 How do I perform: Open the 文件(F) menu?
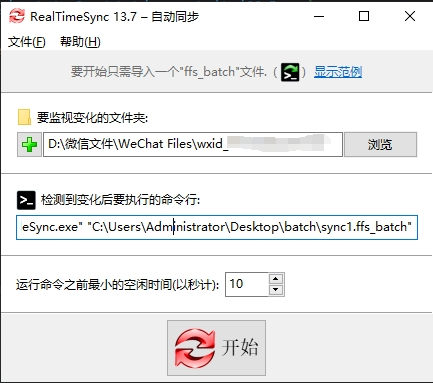point(27,42)
